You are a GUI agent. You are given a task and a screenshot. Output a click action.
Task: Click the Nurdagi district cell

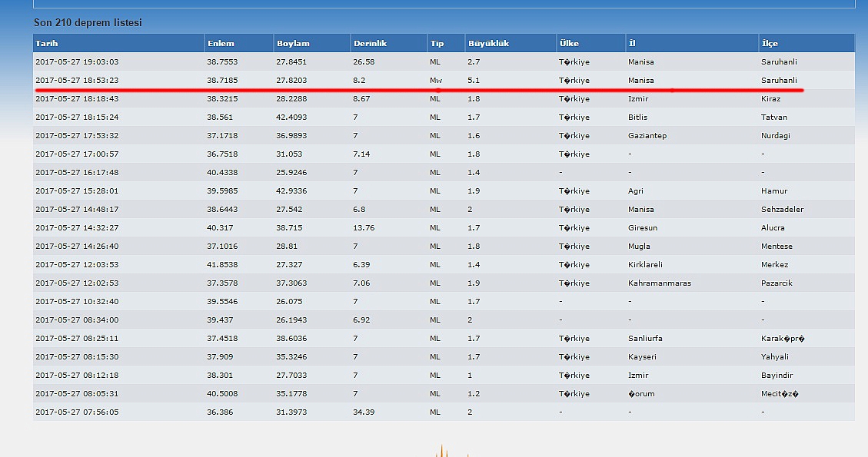[x=776, y=135]
